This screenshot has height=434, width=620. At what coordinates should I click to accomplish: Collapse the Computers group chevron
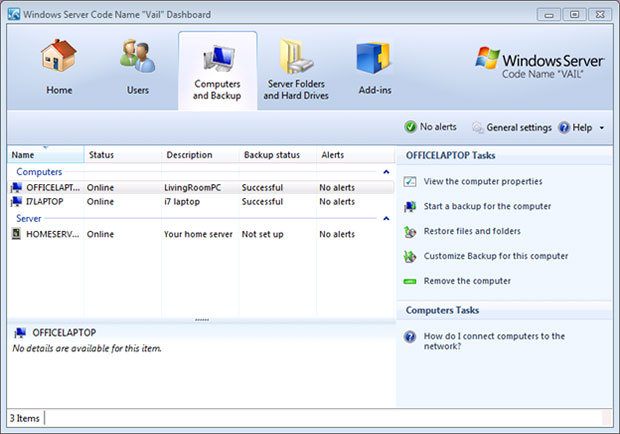click(386, 172)
